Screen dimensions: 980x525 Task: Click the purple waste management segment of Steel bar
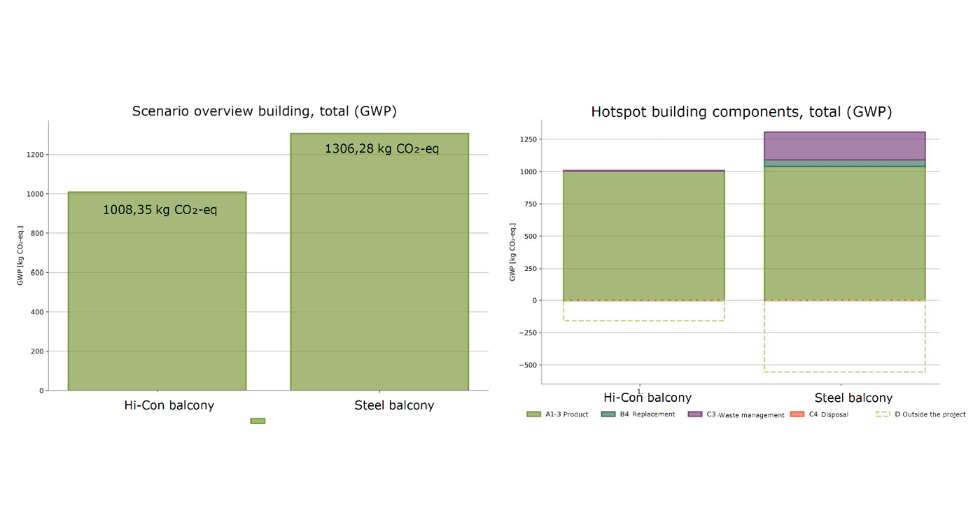[x=844, y=146]
